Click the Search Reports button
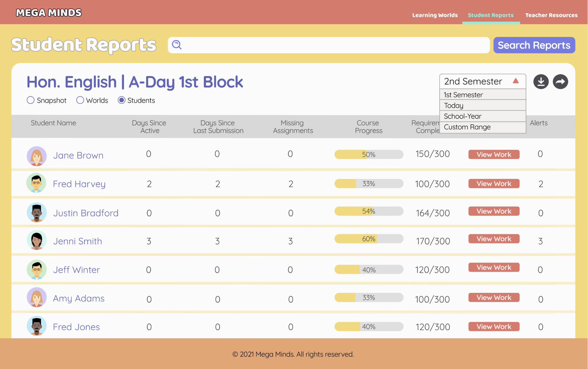588x369 pixels. [x=534, y=45]
